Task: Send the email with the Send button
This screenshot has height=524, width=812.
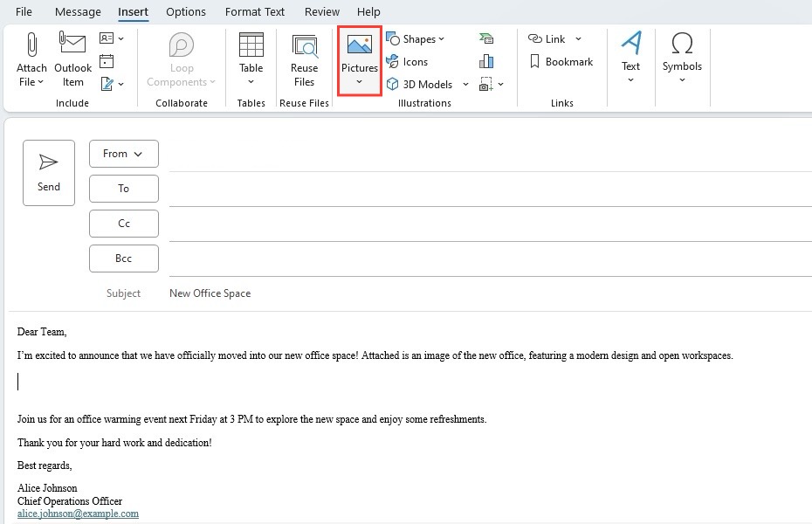Action: 49,173
